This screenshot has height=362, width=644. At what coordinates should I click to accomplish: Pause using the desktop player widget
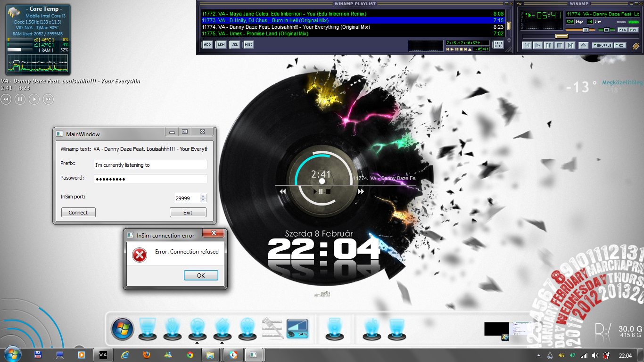20,99
